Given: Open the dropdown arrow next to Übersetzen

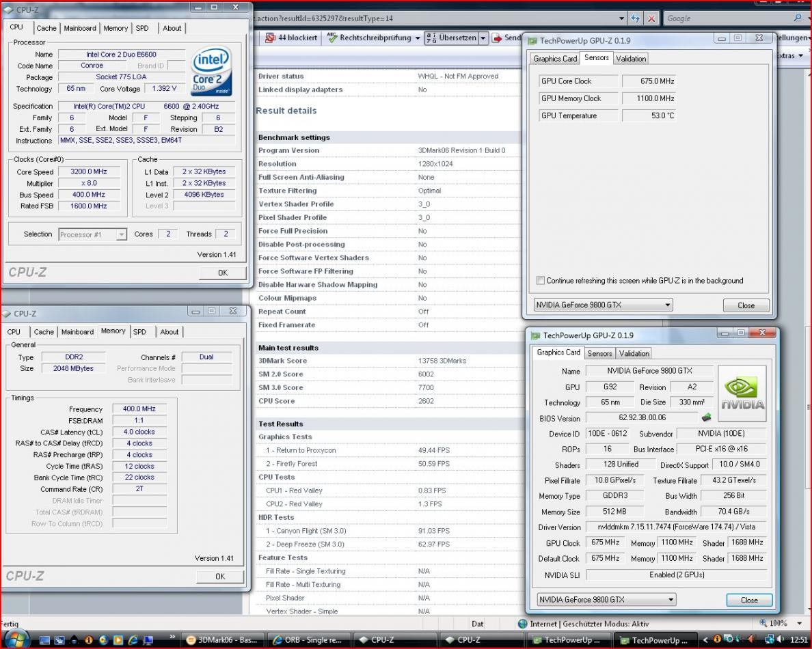Looking at the screenshot, I should pos(483,38).
